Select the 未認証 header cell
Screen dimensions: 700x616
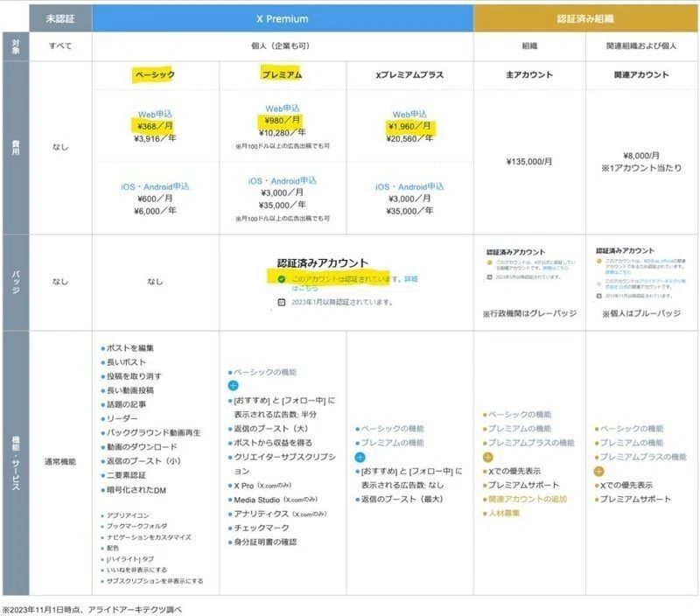(60, 18)
